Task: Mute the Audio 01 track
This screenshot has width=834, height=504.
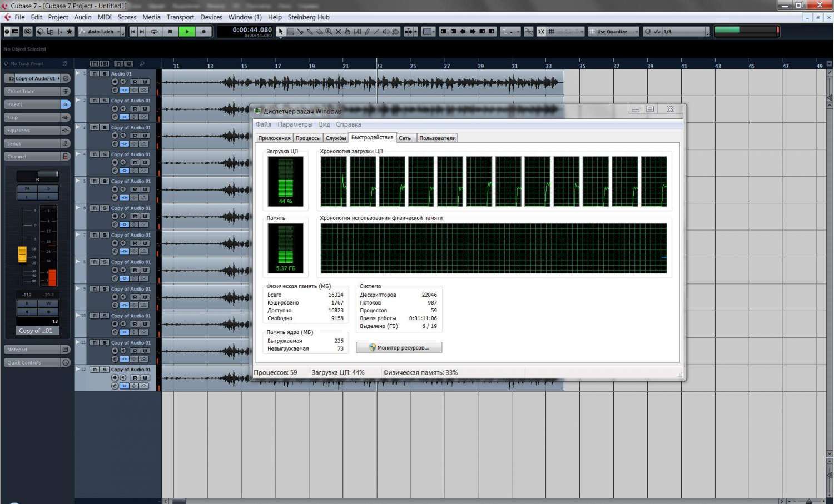Action: click(95, 73)
